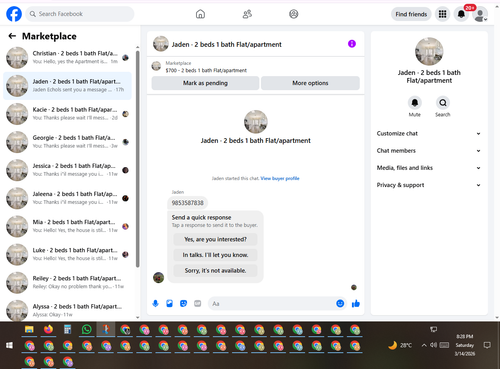Expand Media, files and links section

tap(429, 168)
